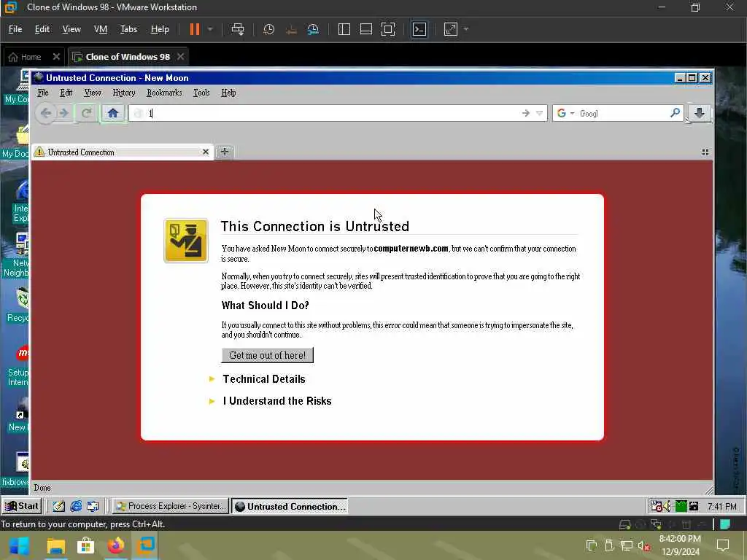
Task: Click fixbrowser desktop icon
Action: click(15, 467)
